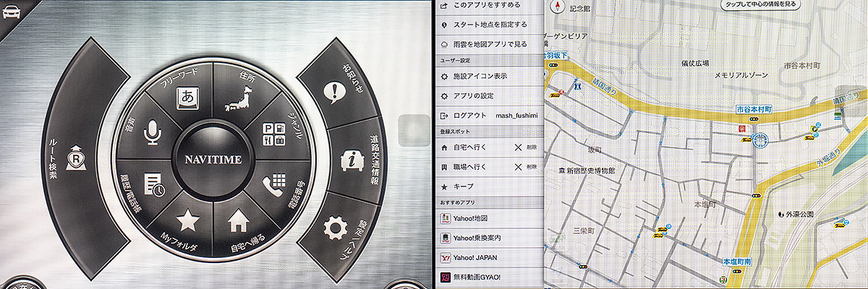Choose スタート地点を指定する
This screenshot has height=289, width=868.
(x=490, y=24)
